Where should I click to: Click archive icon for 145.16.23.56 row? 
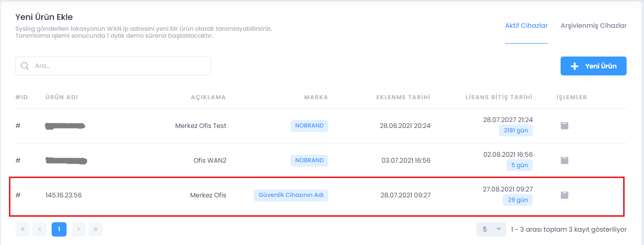pyautogui.click(x=565, y=195)
